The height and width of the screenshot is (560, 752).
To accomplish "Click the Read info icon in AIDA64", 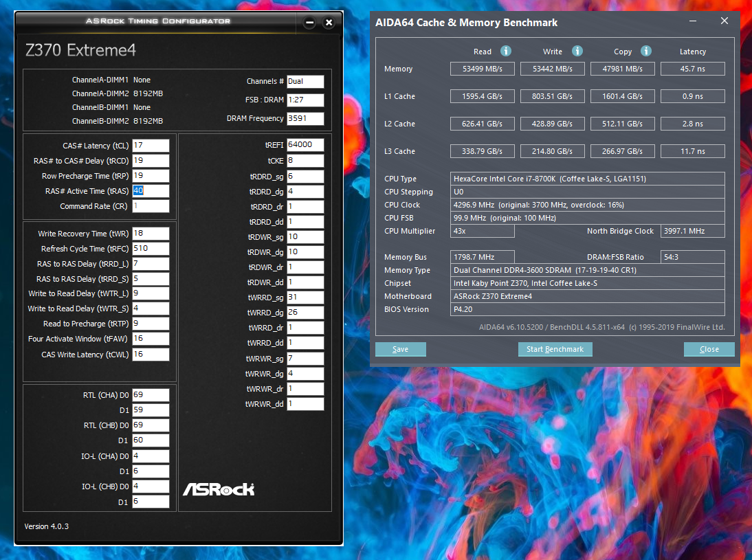I will click(505, 51).
